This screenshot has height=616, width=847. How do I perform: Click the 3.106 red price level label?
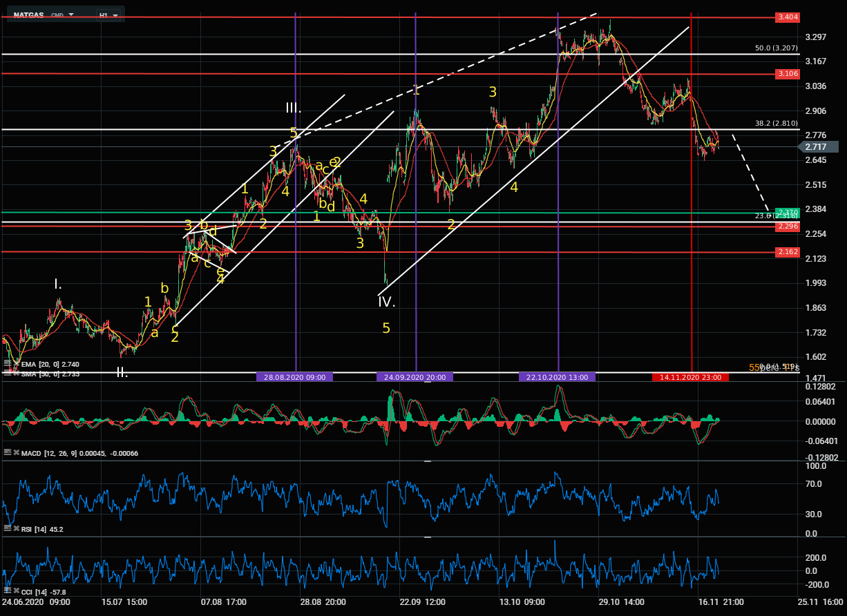(788, 74)
